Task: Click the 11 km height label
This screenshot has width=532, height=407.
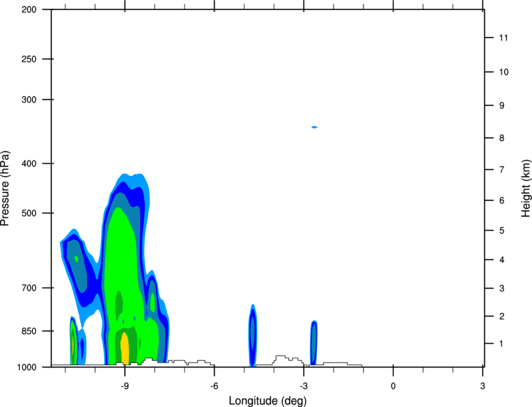Action: (503, 38)
